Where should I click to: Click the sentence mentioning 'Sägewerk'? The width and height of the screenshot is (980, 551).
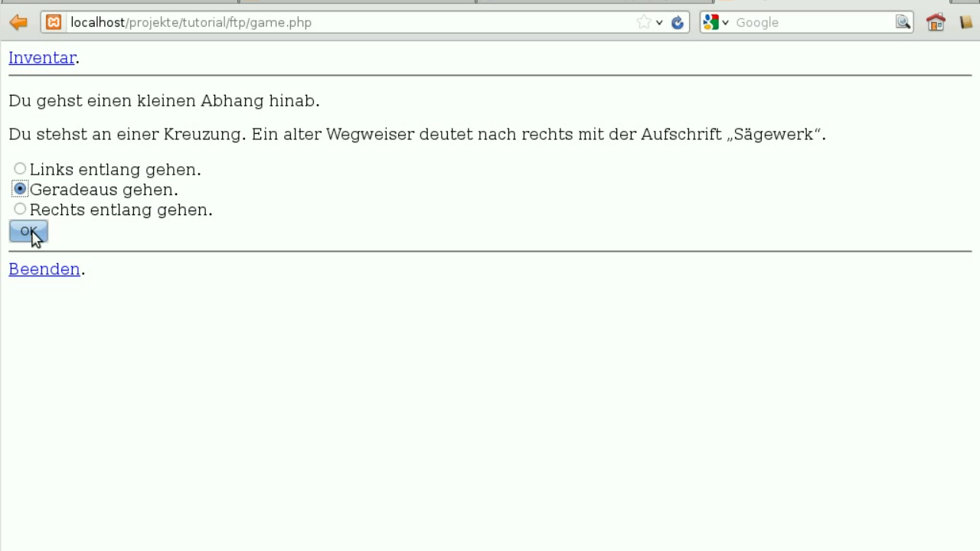pos(417,135)
